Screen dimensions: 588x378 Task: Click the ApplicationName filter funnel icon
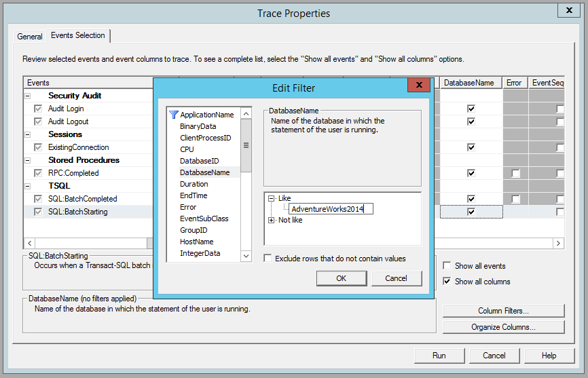click(173, 115)
